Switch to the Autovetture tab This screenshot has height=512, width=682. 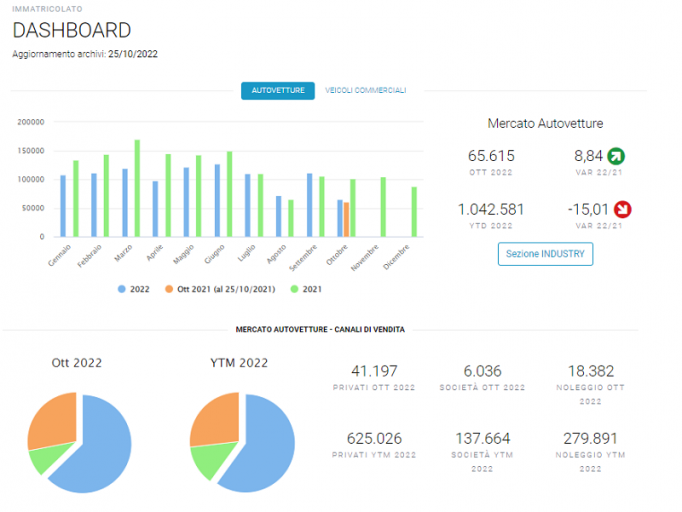click(x=278, y=90)
